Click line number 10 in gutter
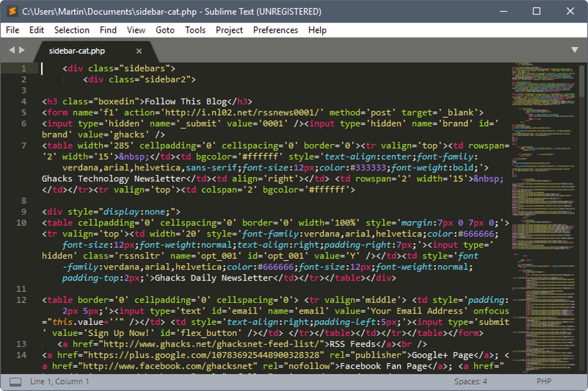Image resolution: width=588 pixels, height=391 pixels. click(x=22, y=223)
